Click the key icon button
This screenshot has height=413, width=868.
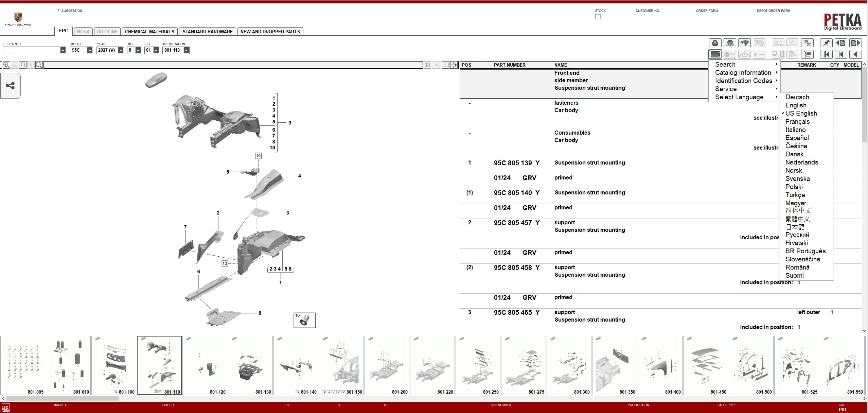[730, 54]
